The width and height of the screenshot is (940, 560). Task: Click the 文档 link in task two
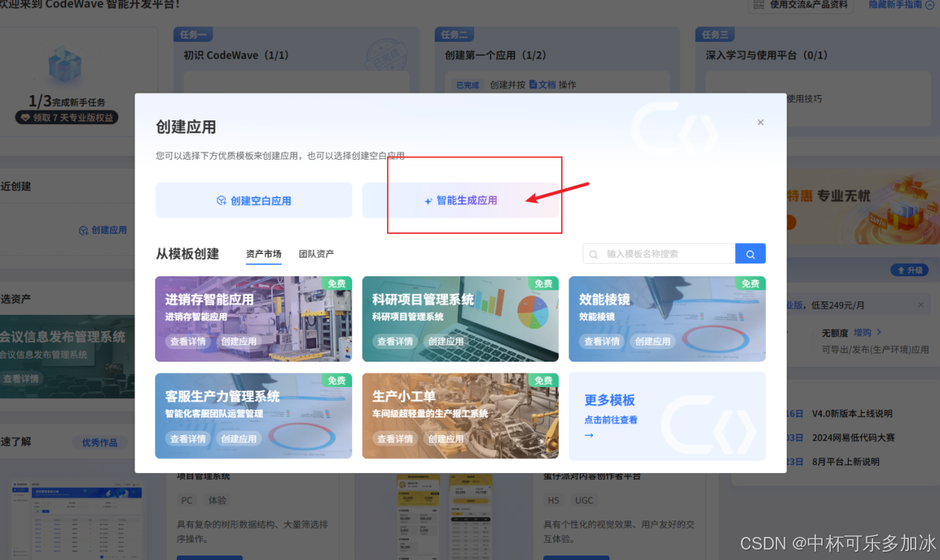click(542, 85)
